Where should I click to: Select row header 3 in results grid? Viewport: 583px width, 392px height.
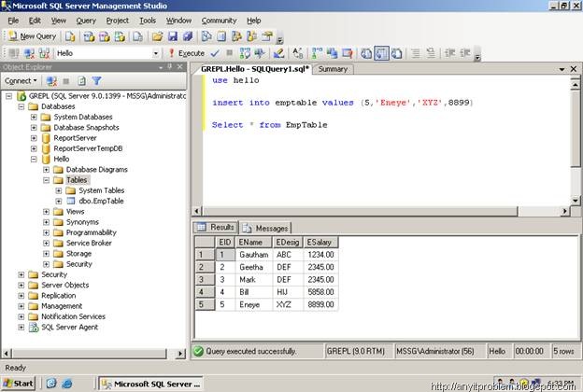tap(205, 280)
